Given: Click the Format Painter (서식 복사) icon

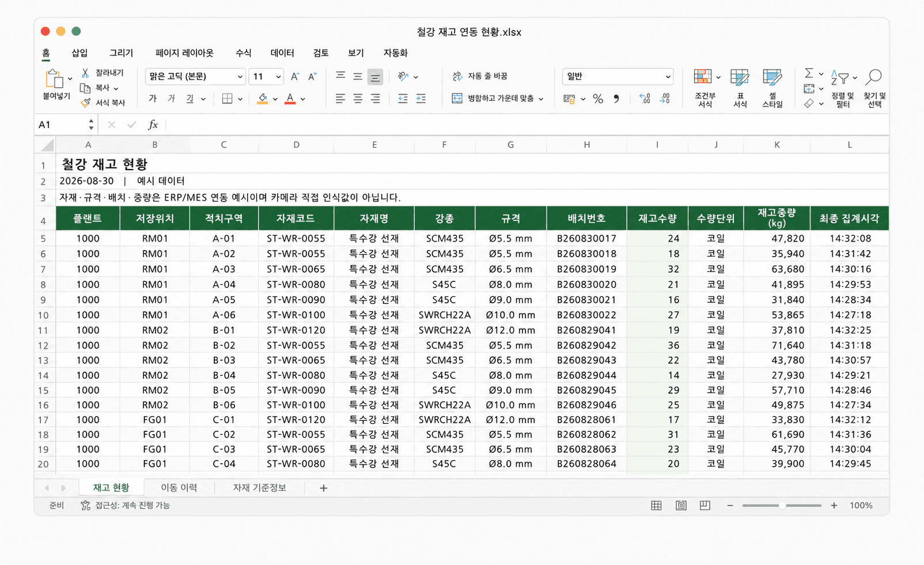Looking at the screenshot, I should pos(85,103).
